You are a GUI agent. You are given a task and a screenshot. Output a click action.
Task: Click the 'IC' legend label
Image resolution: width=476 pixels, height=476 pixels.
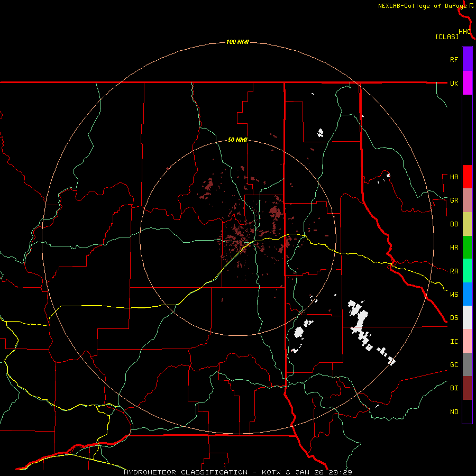tap(454, 342)
